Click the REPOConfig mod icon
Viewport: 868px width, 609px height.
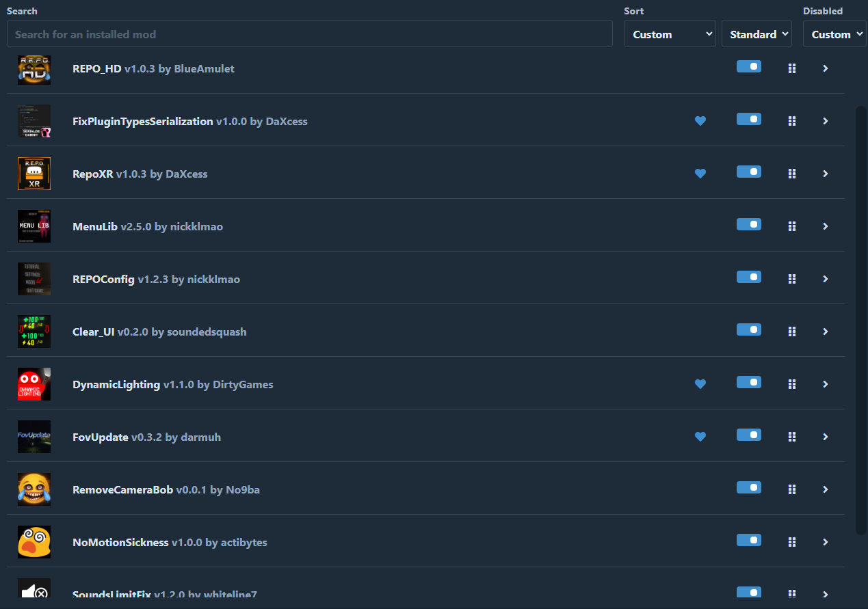point(34,280)
